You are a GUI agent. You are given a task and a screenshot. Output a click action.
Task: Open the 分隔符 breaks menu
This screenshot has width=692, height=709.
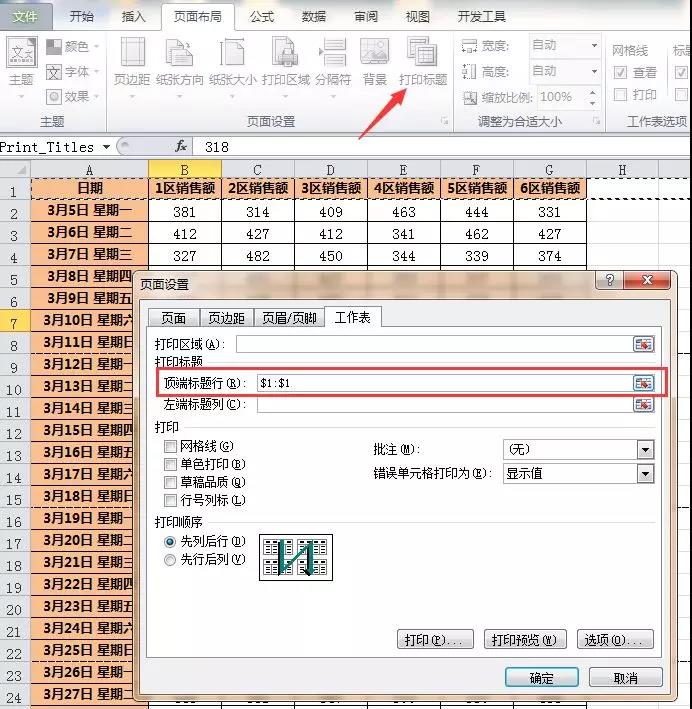(x=333, y=67)
